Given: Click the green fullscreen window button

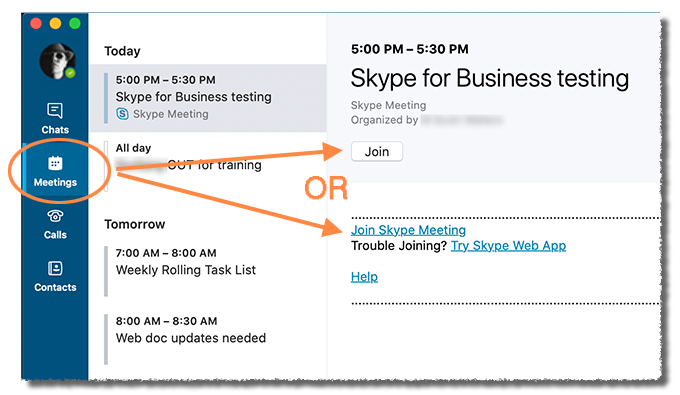Looking at the screenshot, I should [75, 23].
